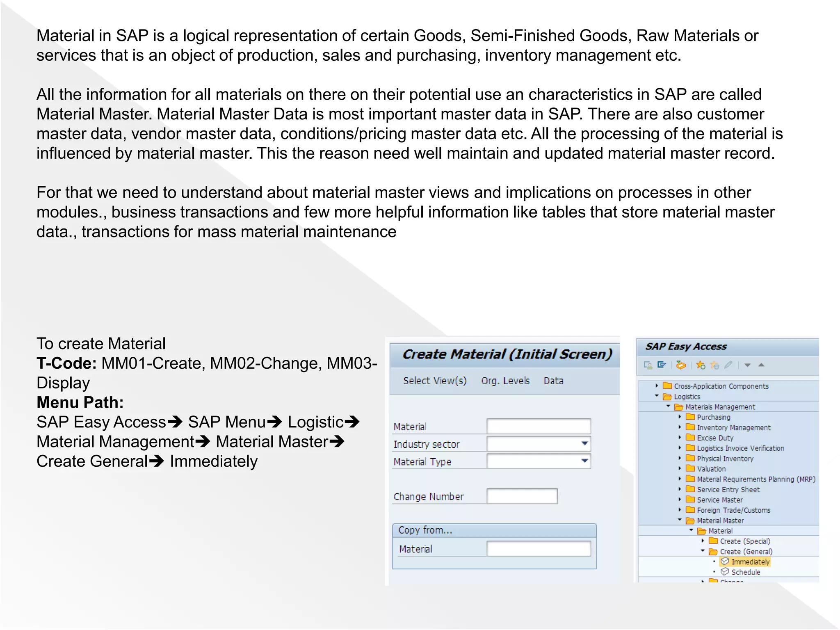Collapse the Create (General) node arrow
Image resolution: width=840 pixels, height=630 pixels.
click(703, 551)
